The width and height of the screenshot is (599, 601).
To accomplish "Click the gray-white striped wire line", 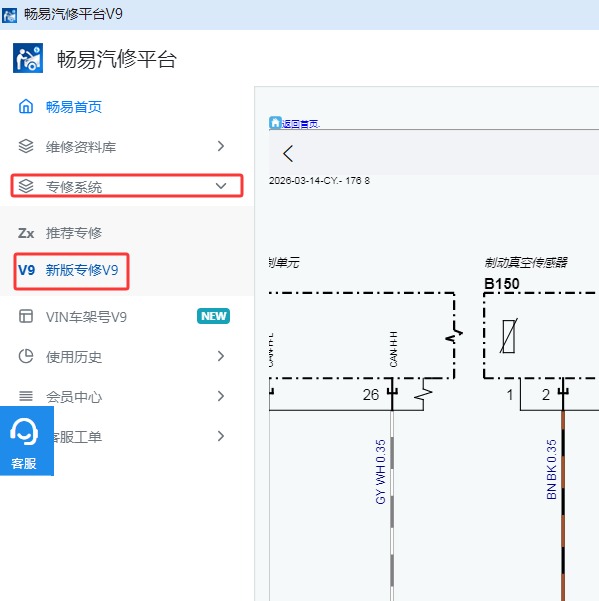I will (x=392, y=506).
